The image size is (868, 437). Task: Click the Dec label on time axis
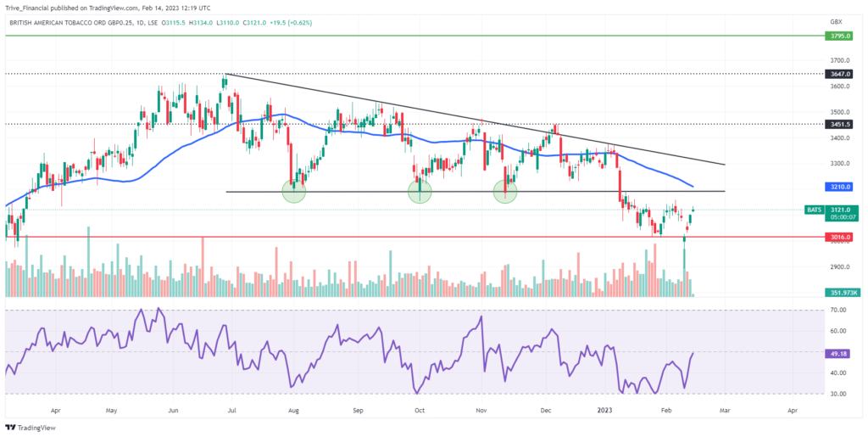tap(547, 411)
